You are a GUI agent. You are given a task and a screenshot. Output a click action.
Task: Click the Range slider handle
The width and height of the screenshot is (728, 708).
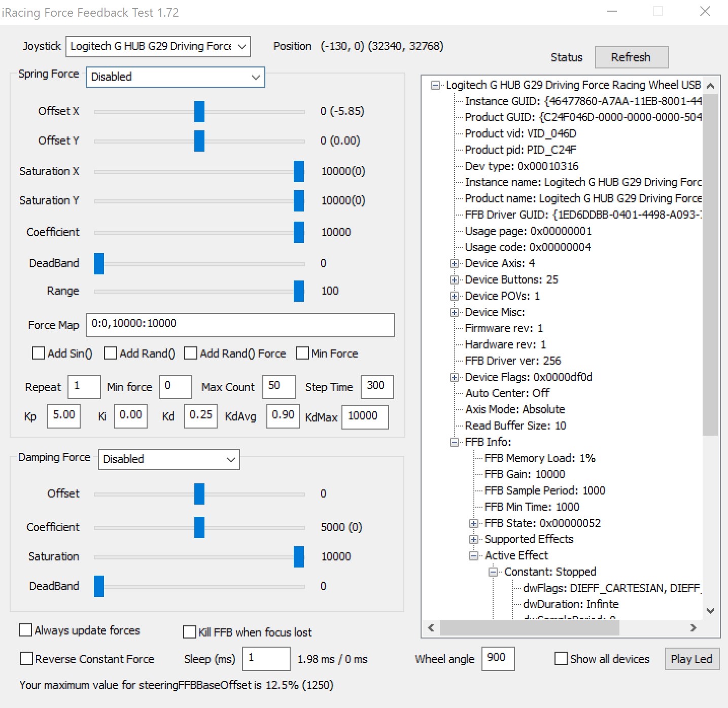coord(299,291)
